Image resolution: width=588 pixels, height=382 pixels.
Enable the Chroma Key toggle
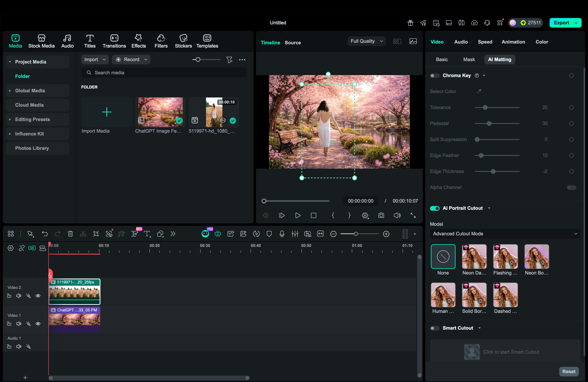(435, 76)
